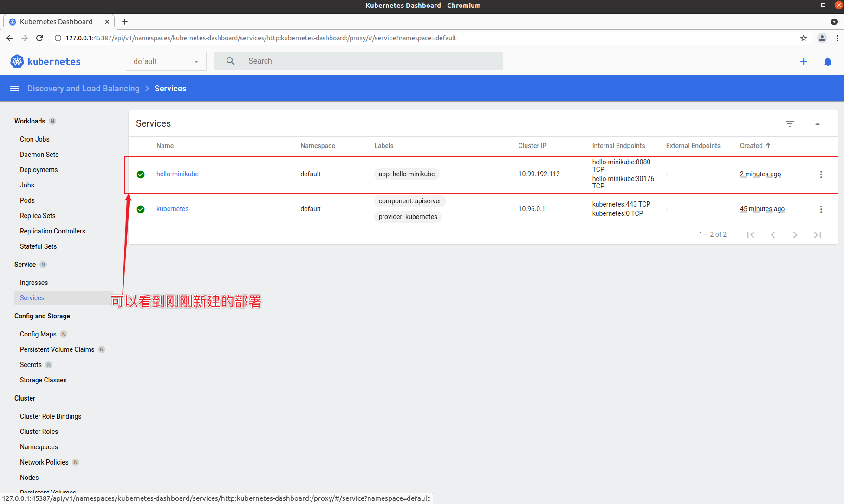The image size is (844, 504).
Task: Click green status icon of kubernetes service
Action: (141, 209)
